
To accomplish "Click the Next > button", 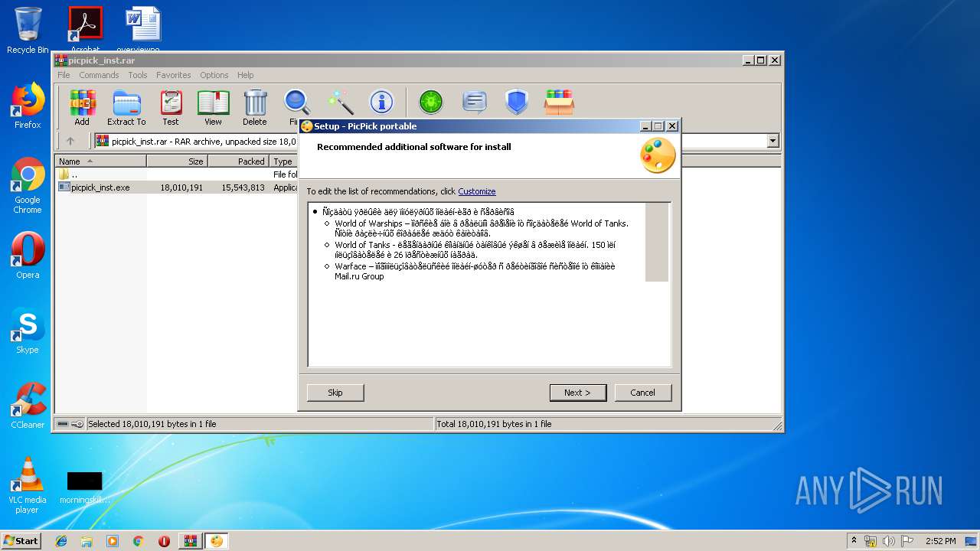I will 577,393.
